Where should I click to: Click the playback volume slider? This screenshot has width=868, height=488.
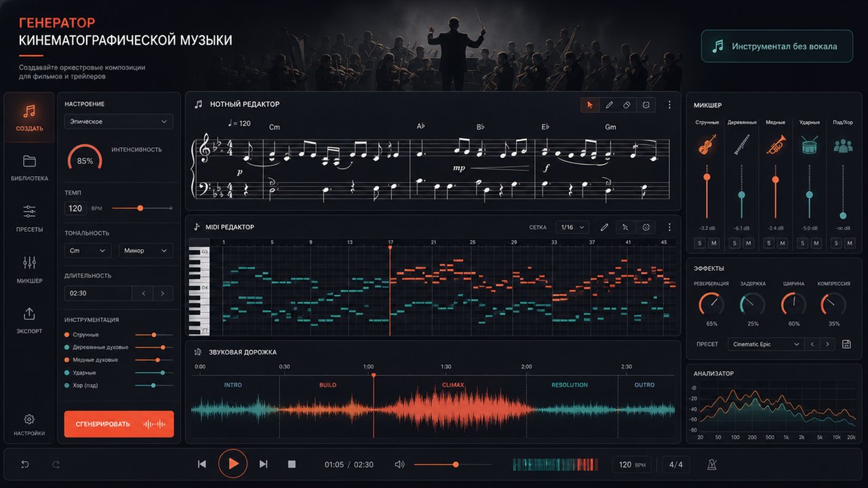point(453,464)
